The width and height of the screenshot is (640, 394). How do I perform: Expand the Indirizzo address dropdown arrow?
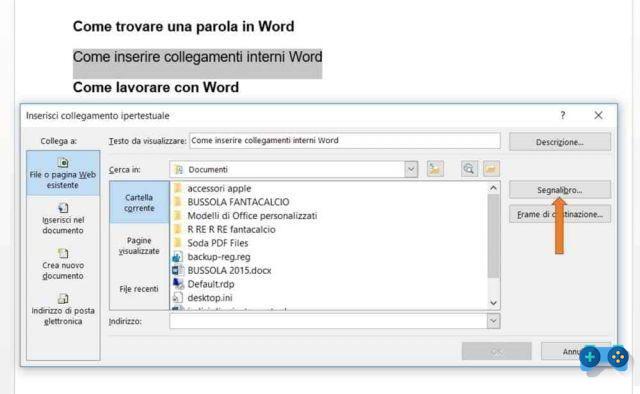pyautogui.click(x=493, y=321)
